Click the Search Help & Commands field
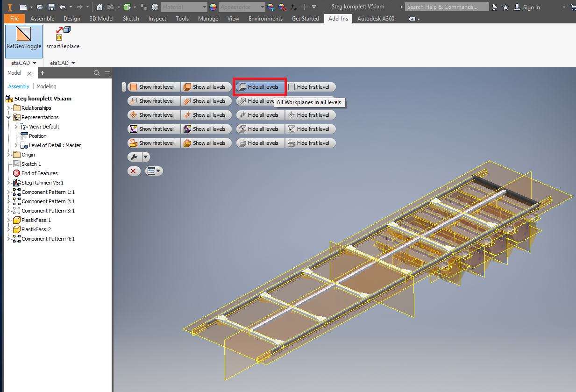 point(447,7)
